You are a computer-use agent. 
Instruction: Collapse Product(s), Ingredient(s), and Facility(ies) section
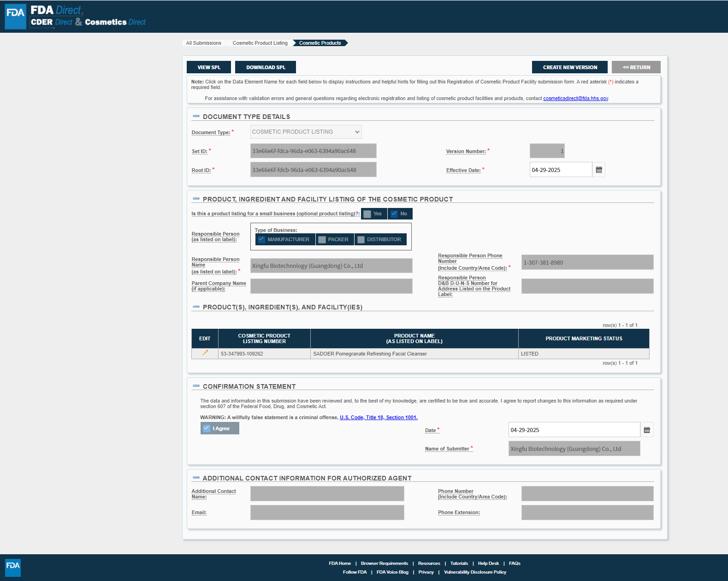(x=196, y=307)
